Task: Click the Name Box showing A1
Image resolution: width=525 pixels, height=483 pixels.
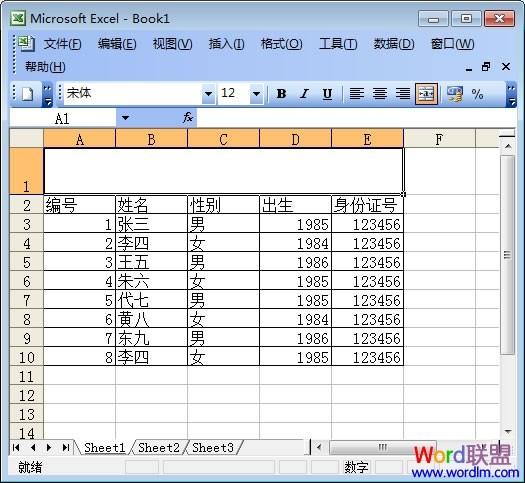Action: click(x=63, y=118)
